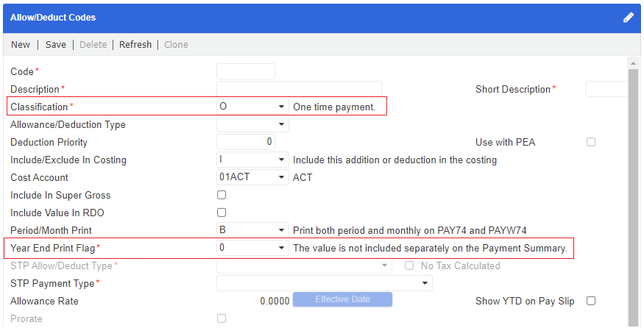Screen dimensions: 644x328
Task: Refresh the form
Action: point(135,45)
